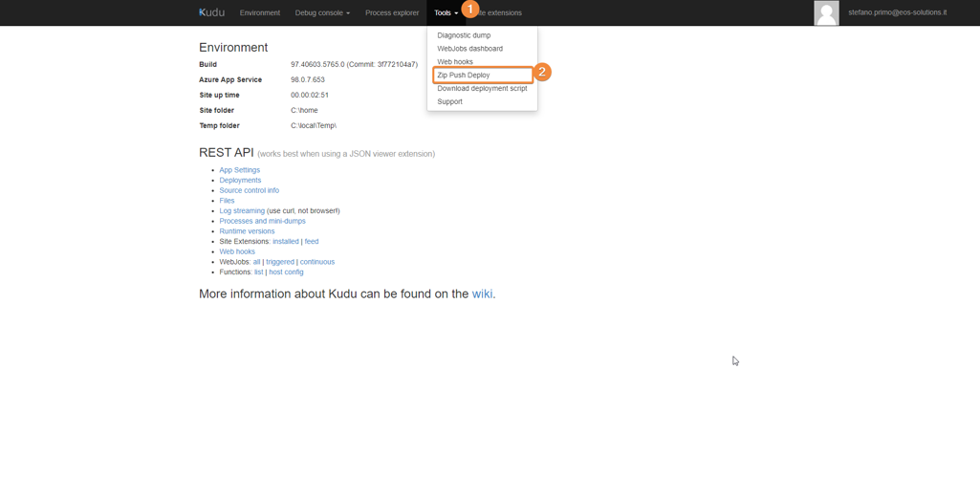Click the user avatar image
980x478 pixels.
point(826,12)
